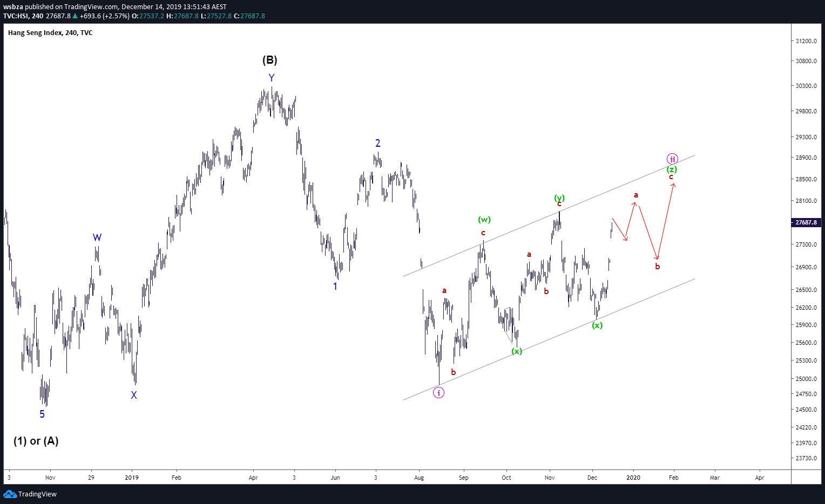825x504 pixels.
Task: Select the blue 'Y' wave label
Action: pos(272,78)
